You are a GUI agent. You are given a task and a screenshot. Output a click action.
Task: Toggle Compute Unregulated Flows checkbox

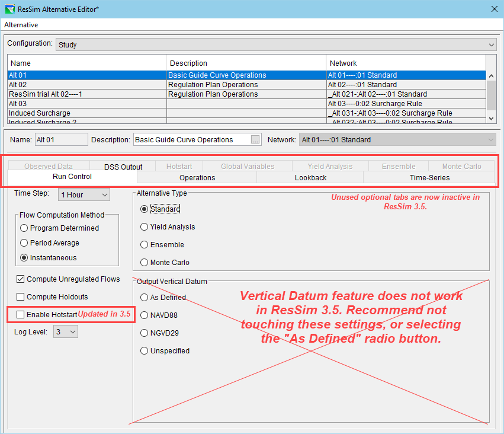click(x=68, y=279)
